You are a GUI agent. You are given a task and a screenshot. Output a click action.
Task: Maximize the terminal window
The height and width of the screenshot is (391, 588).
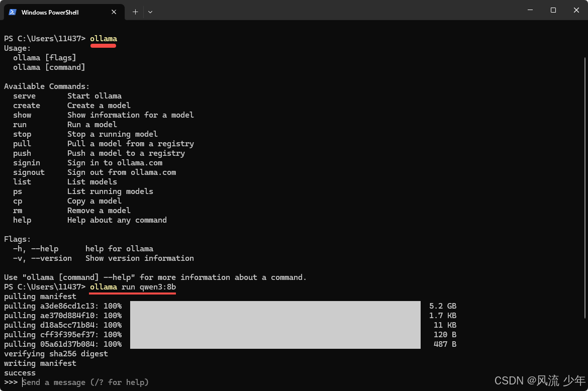point(553,10)
